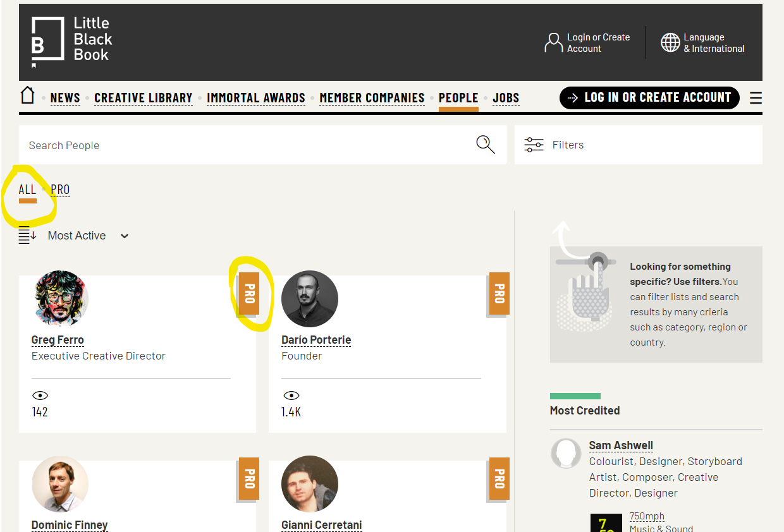Click the 'Executive Creative Director' title text
The height and width of the screenshot is (532, 784).
click(99, 356)
